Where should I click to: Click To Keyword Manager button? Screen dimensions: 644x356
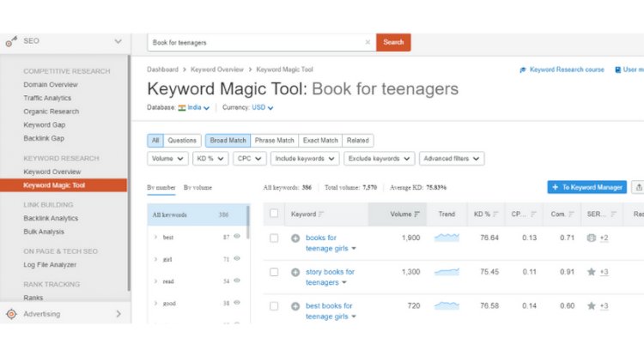tap(587, 187)
